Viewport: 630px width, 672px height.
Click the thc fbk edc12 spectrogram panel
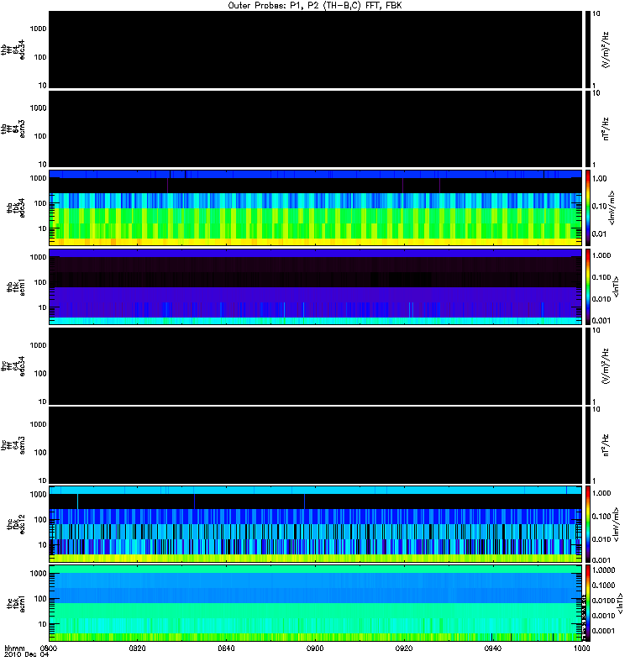point(316,524)
